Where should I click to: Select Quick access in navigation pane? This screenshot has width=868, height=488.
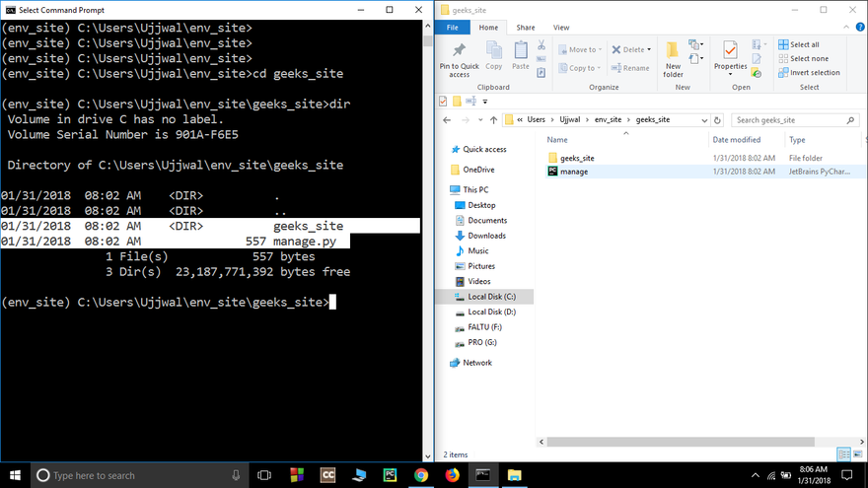pyautogui.click(x=478, y=150)
